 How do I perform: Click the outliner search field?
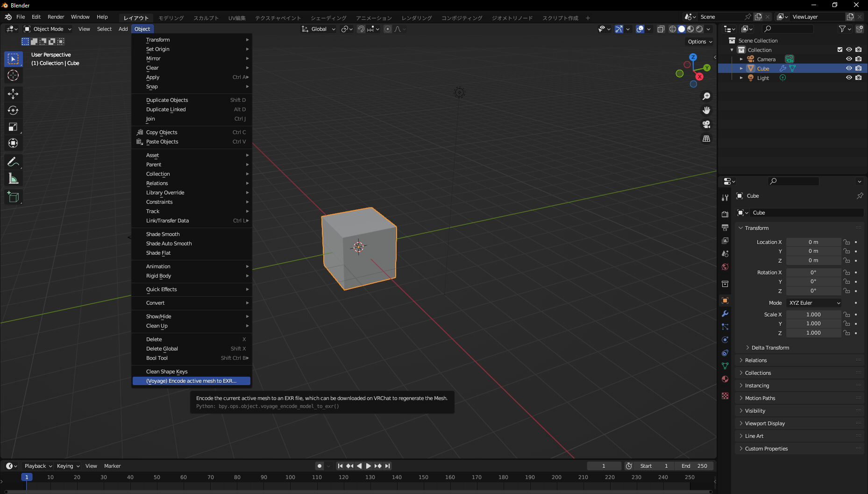[x=788, y=29]
